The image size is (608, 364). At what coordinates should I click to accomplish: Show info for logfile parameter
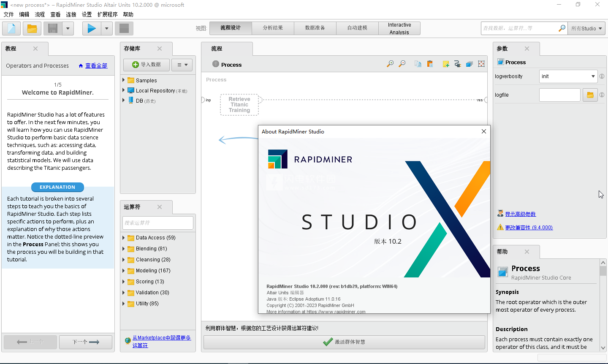(602, 95)
